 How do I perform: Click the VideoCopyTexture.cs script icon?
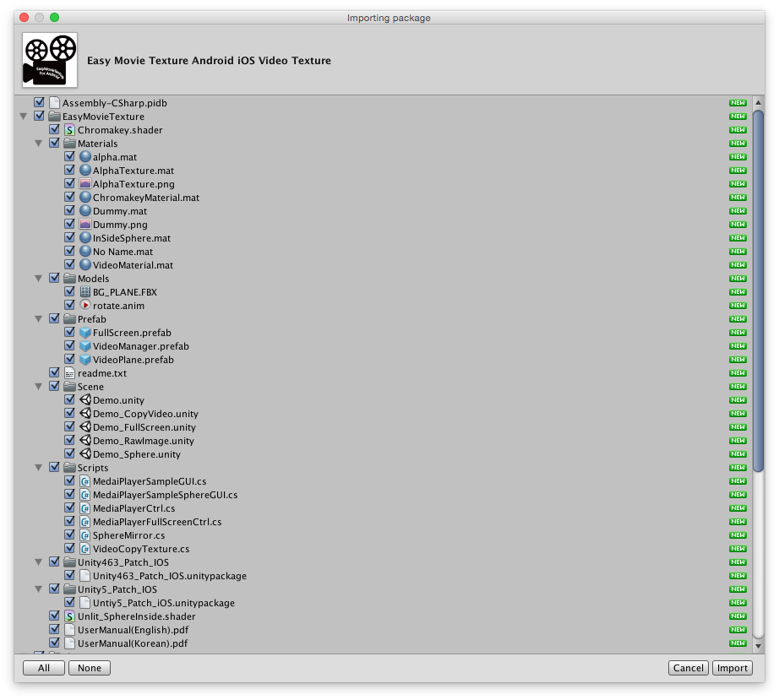point(85,549)
